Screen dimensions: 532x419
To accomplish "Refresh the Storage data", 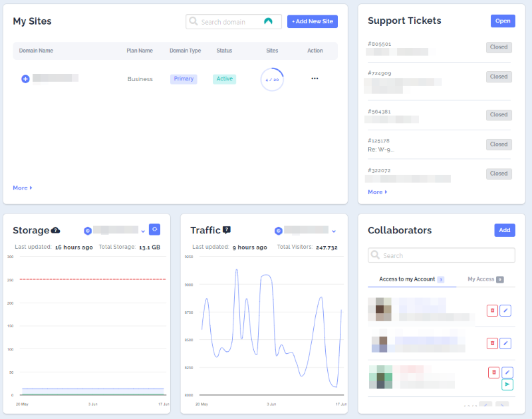I will click(x=154, y=229).
